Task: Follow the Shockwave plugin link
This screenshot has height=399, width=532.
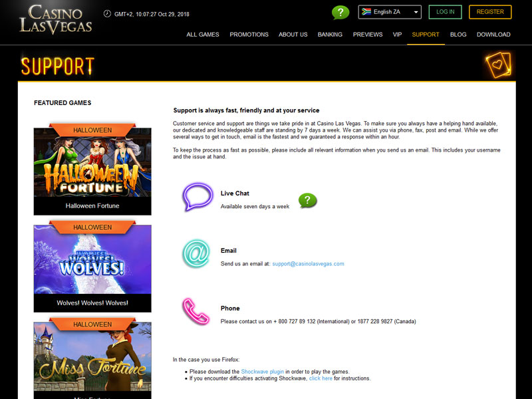Action: click(x=262, y=372)
